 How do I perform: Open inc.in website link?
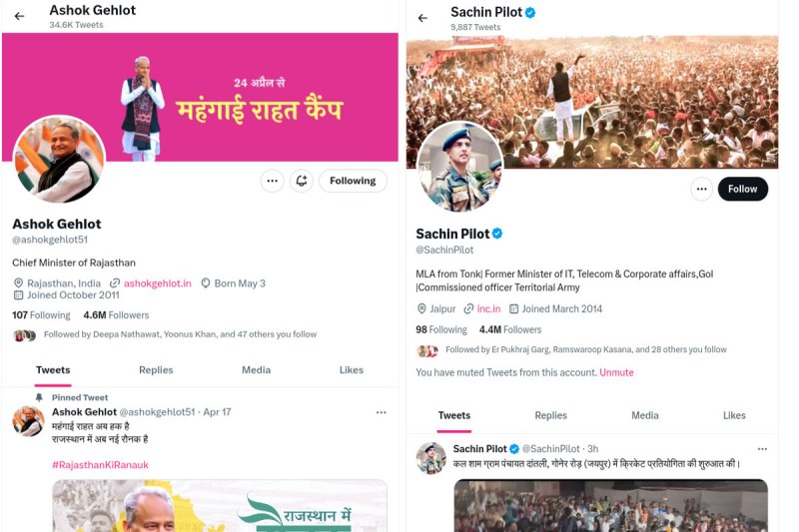pyautogui.click(x=488, y=309)
